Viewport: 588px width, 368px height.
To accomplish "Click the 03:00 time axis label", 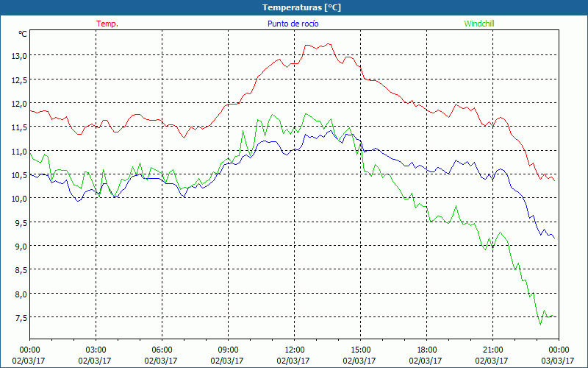I will coord(96,350).
